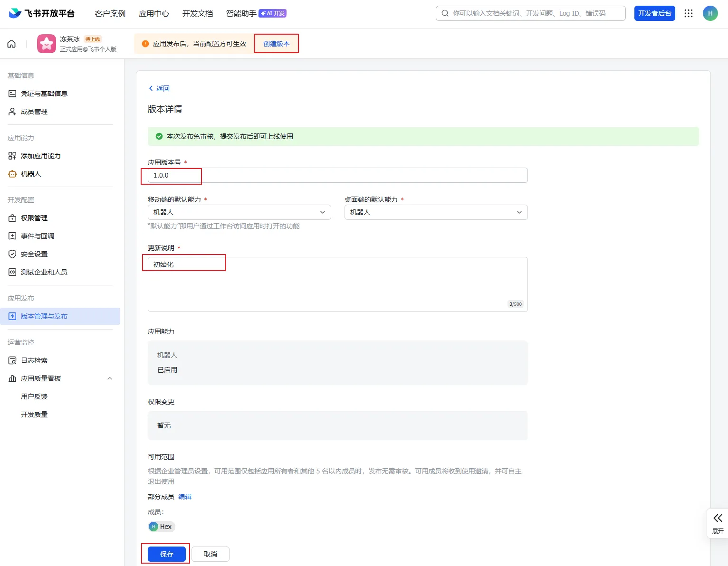Viewport: 728px width, 566px height.
Task: Collapse the 应用质量看板 section
Action: point(110,378)
